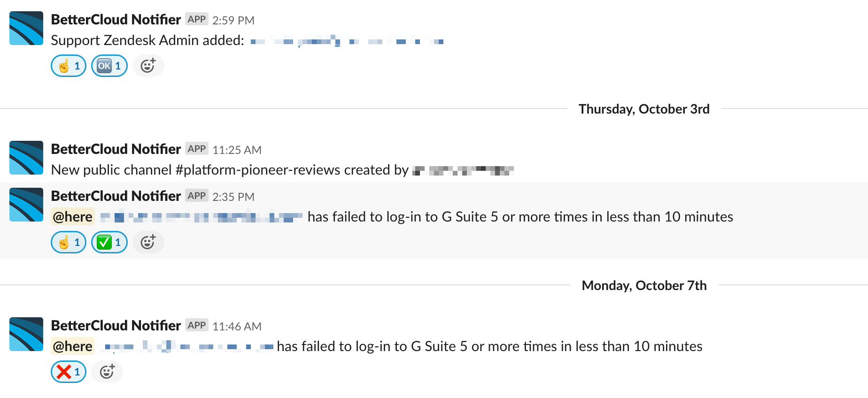Click the BetterCloud Notifier avatar at 11:25 AM
This screenshot has width=868, height=398.
26,158
